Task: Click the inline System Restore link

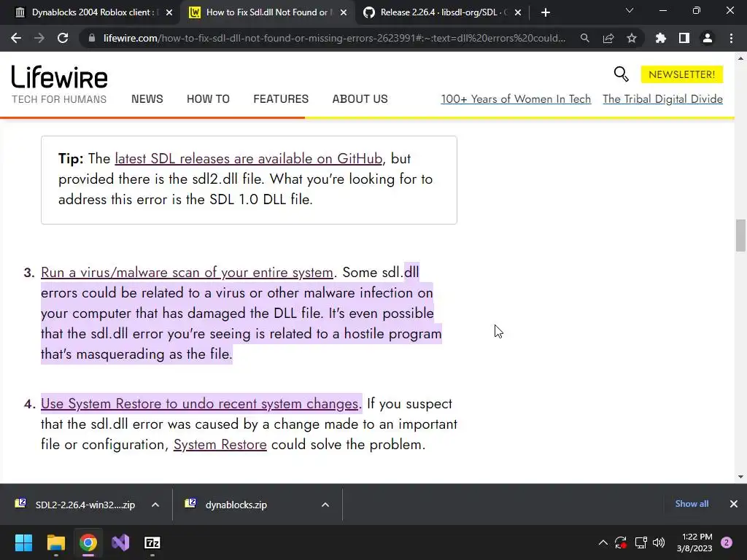Action: (220, 445)
